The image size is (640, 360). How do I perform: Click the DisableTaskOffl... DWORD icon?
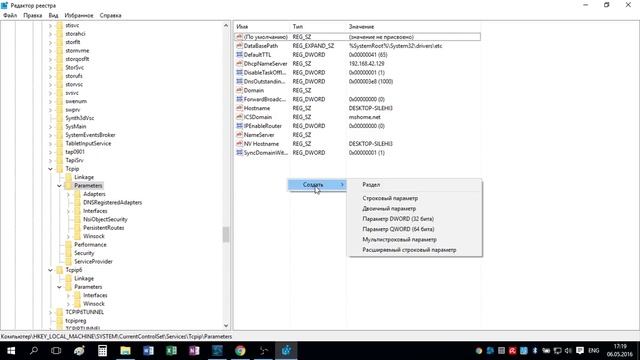click(240, 73)
